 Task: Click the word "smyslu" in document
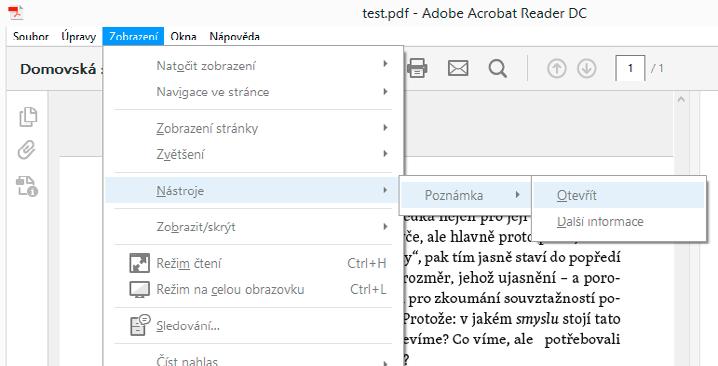[537, 319]
